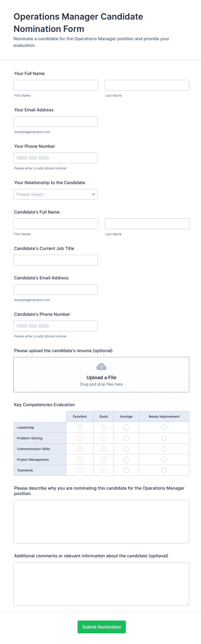Click the Candidate's Phone Number field
Viewport: 201px width, 644px height.
[56, 326]
